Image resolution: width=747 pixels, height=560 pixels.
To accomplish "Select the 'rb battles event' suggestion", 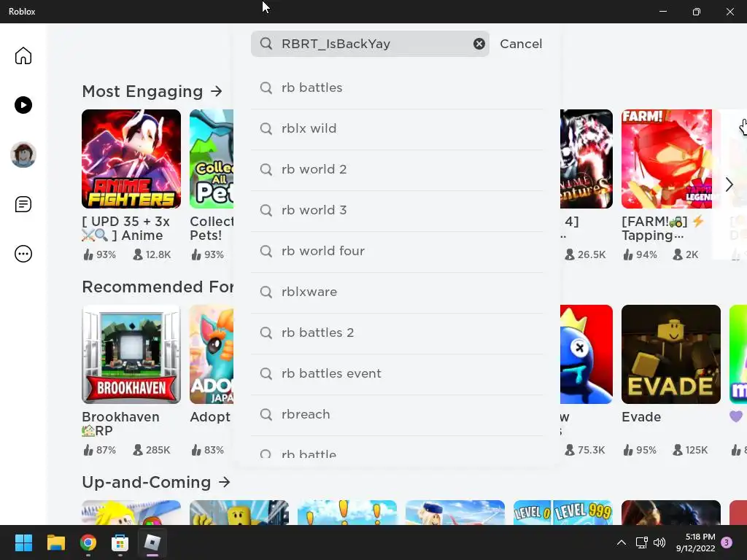I will tap(397, 373).
